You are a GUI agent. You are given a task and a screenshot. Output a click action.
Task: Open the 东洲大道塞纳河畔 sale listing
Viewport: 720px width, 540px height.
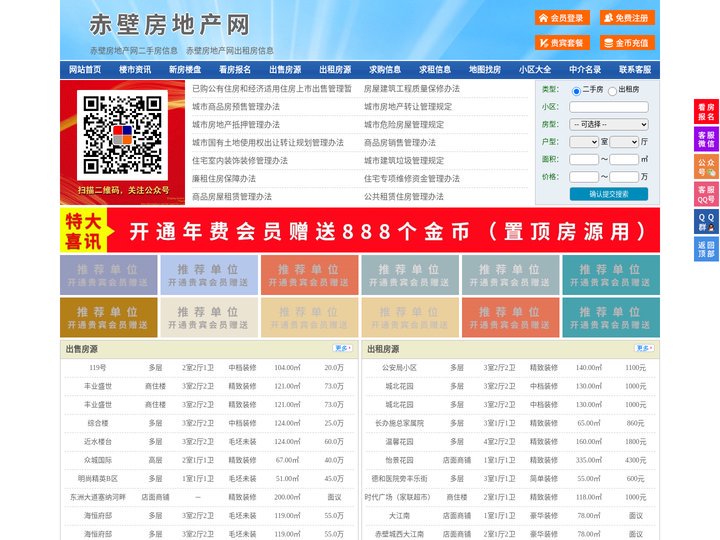pyautogui.click(x=98, y=497)
